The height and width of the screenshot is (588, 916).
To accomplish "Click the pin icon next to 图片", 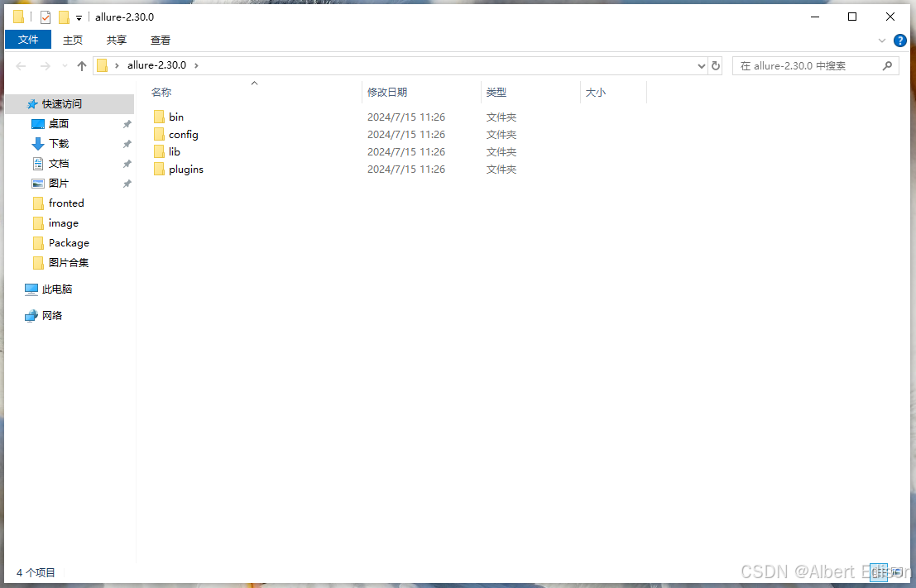I will (127, 184).
